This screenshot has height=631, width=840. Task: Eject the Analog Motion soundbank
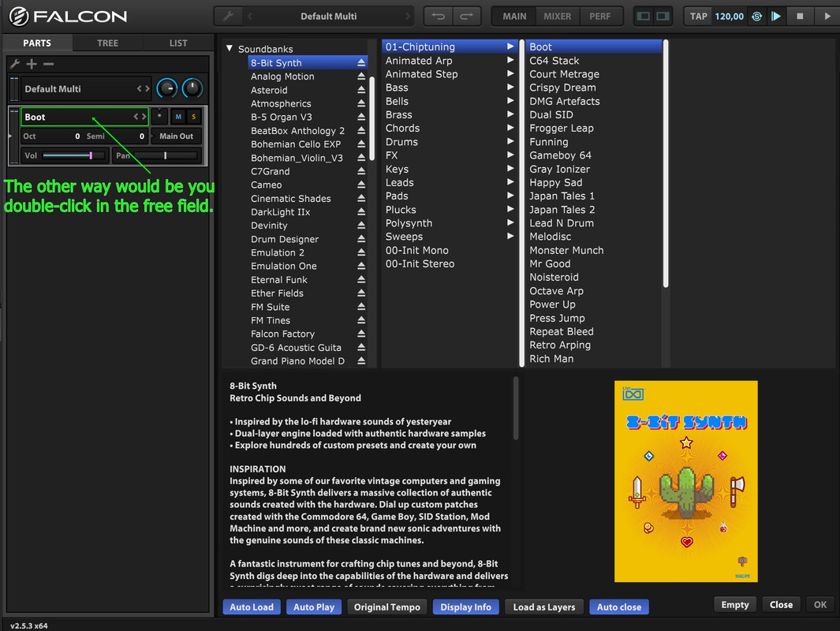coord(361,76)
